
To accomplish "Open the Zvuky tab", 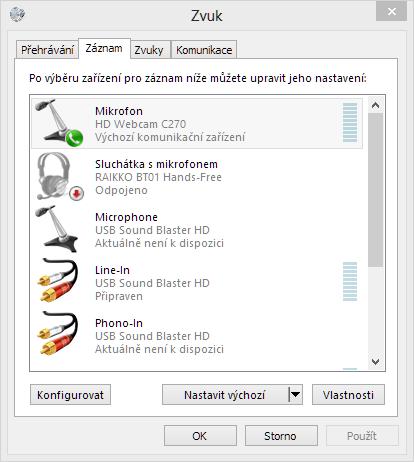I will 149,50.
